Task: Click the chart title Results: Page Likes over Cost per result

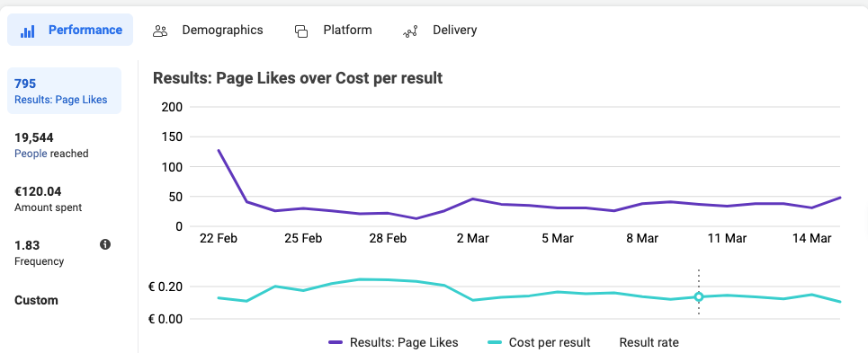Action: coord(298,78)
